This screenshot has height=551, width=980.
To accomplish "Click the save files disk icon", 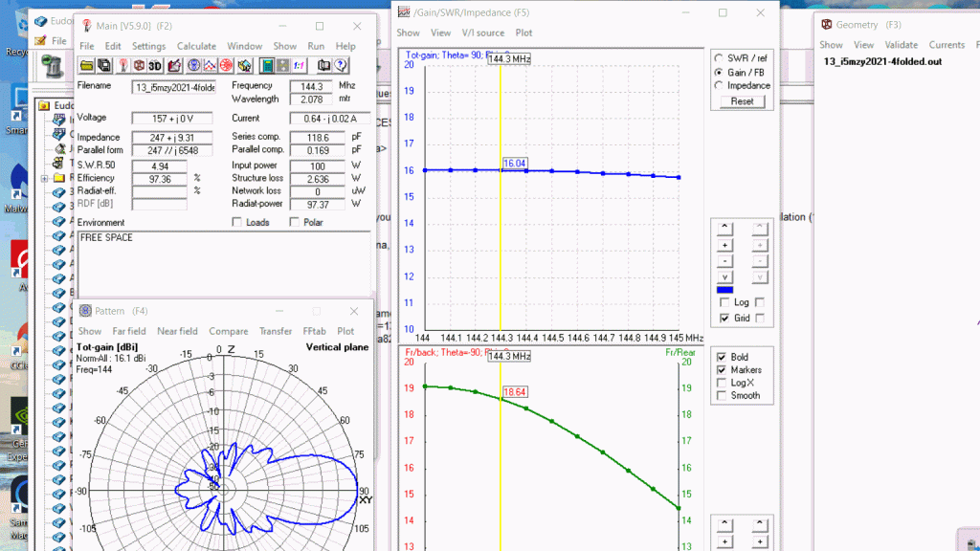I will (103, 65).
